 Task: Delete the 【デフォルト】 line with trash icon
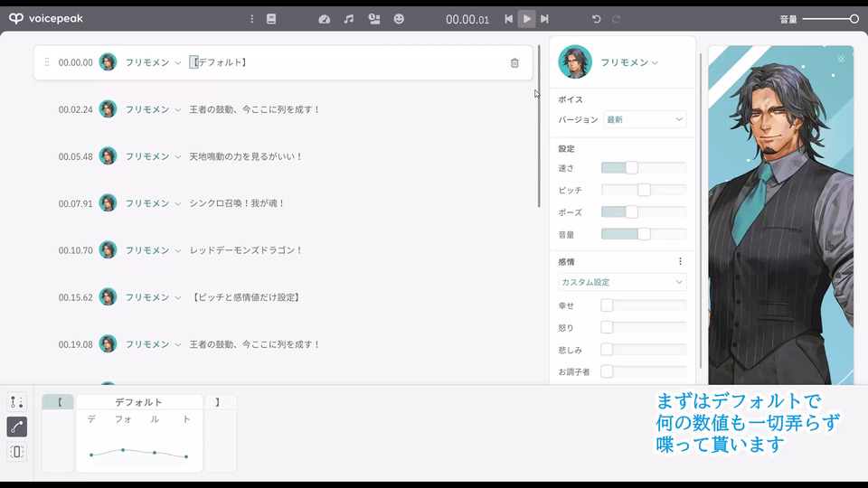(514, 63)
